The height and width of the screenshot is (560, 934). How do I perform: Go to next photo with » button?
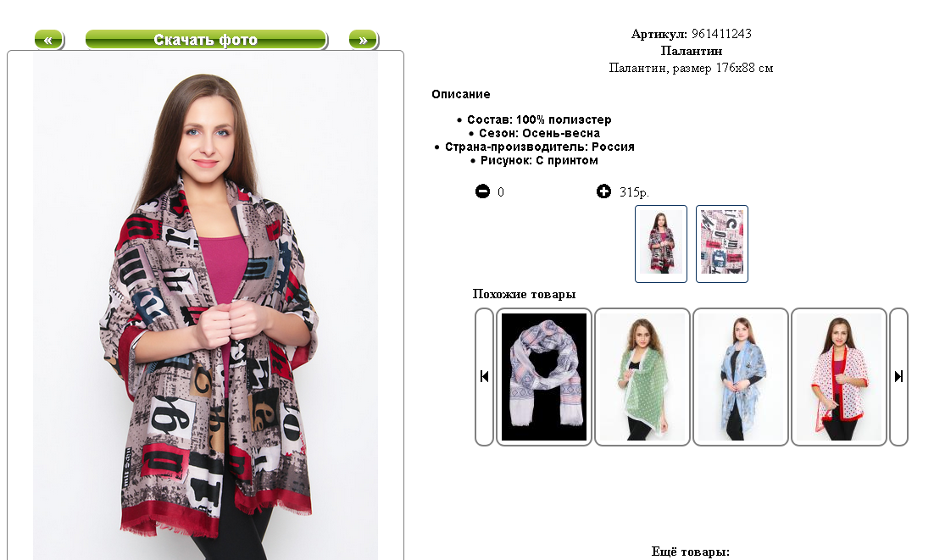[363, 40]
